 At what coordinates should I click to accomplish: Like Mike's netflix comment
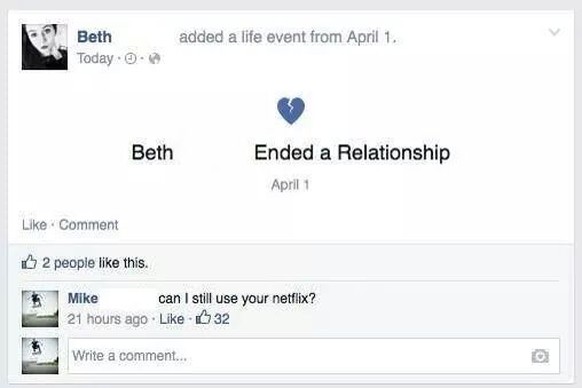(x=171, y=319)
